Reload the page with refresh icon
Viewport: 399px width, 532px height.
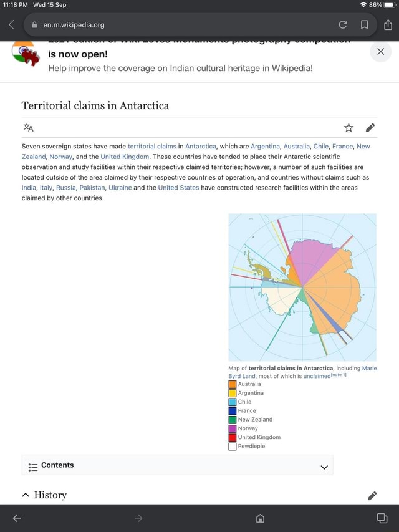(x=342, y=26)
